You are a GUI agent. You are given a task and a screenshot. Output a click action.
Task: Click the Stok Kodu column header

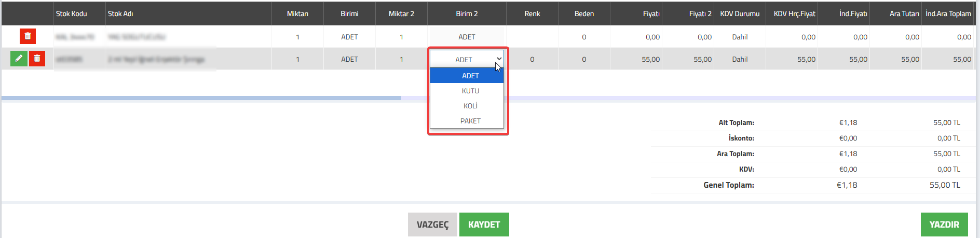click(x=72, y=13)
